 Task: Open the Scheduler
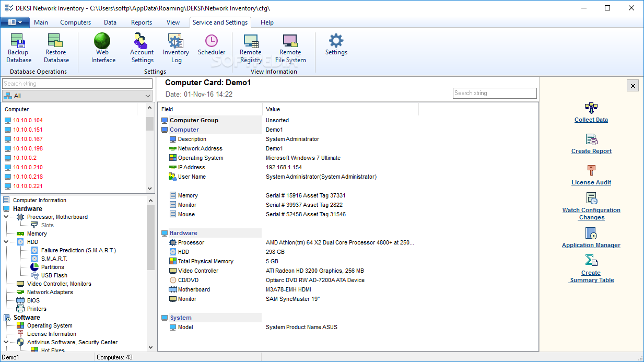[212, 45]
